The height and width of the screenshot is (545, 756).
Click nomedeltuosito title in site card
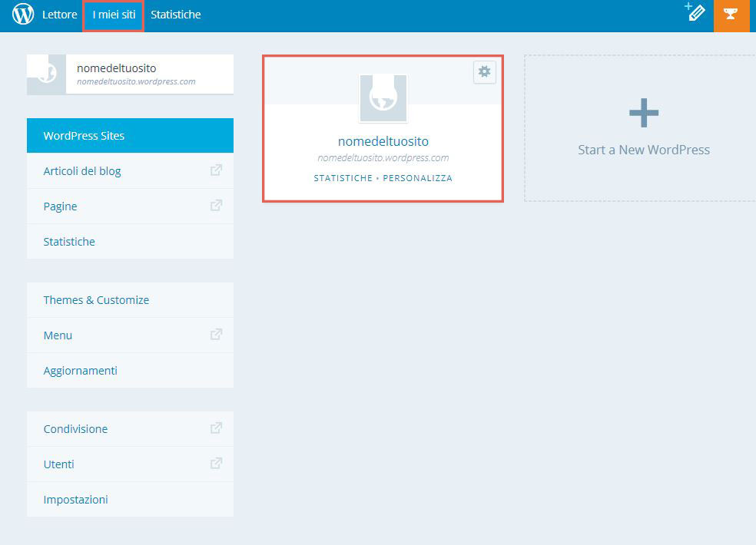(383, 141)
